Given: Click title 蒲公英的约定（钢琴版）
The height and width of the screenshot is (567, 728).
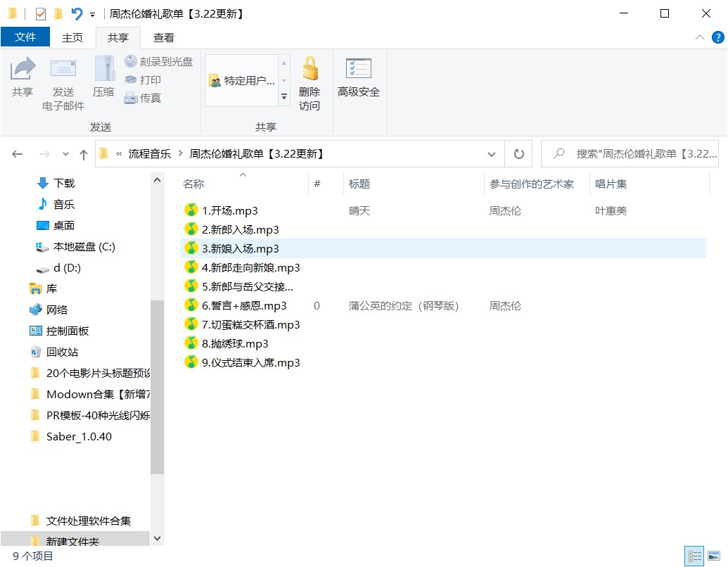Looking at the screenshot, I should pyautogui.click(x=404, y=305).
